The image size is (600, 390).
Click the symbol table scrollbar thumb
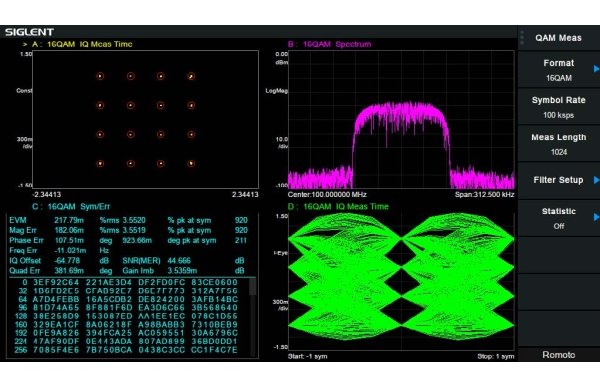coord(252,287)
